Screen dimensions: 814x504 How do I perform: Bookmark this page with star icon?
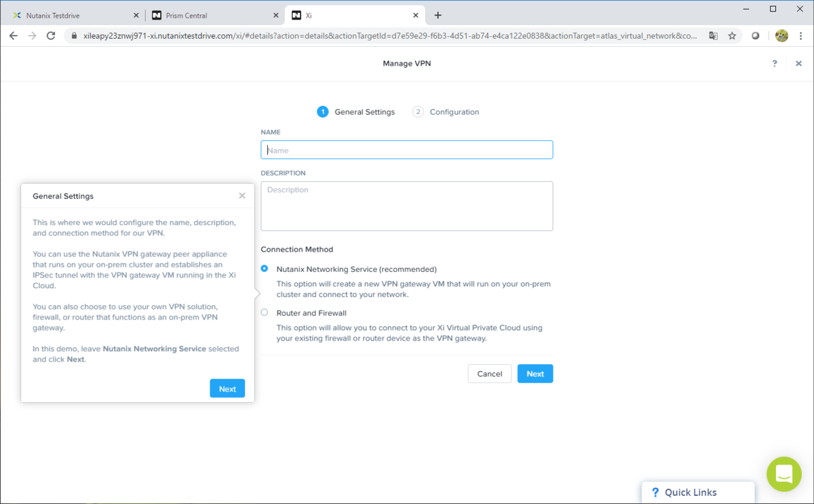click(x=732, y=36)
